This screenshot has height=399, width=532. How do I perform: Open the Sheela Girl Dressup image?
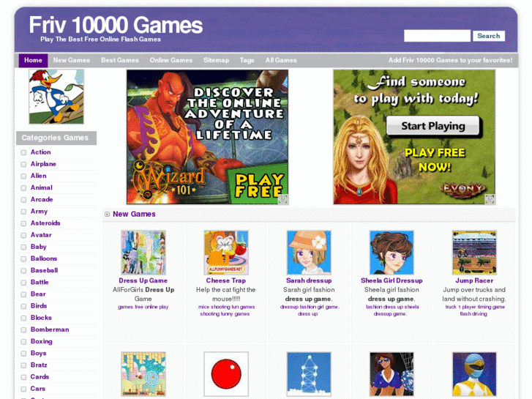(391, 253)
